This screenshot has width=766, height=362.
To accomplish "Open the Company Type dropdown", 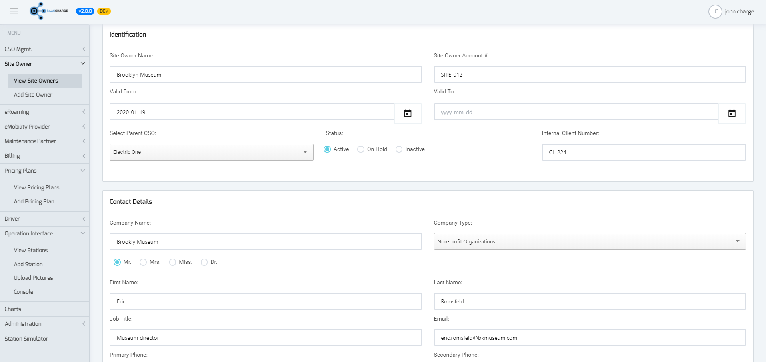I will point(590,241).
